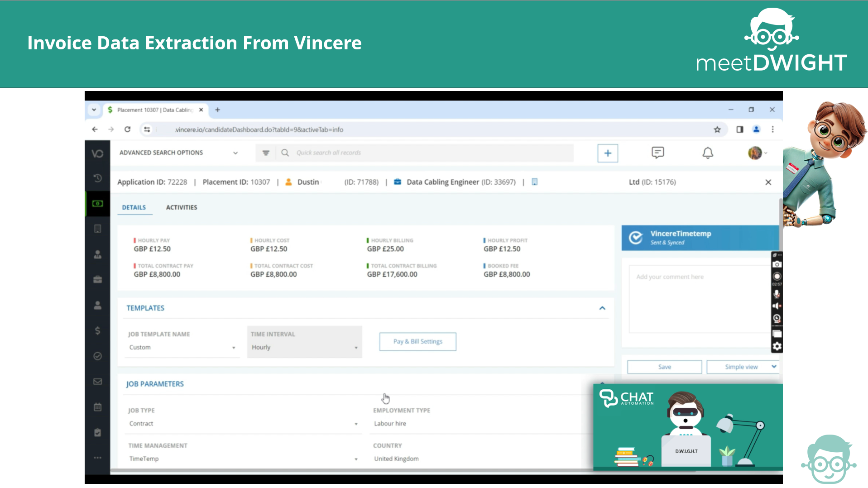Click the Booked Fee GBP £8,800.00 value
The image size is (868, 488).
(x=507, y=274)
